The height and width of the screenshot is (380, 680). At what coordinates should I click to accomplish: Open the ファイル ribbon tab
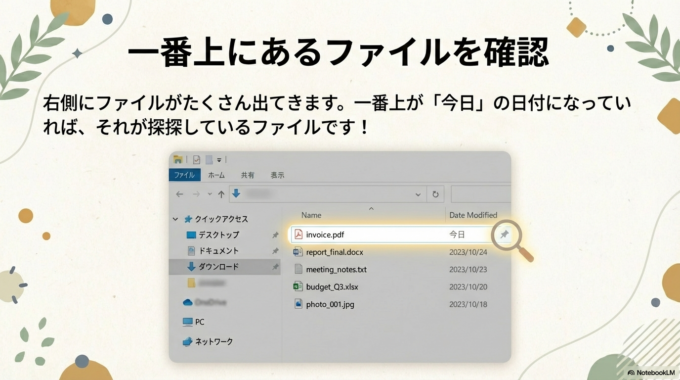(184, 175)
